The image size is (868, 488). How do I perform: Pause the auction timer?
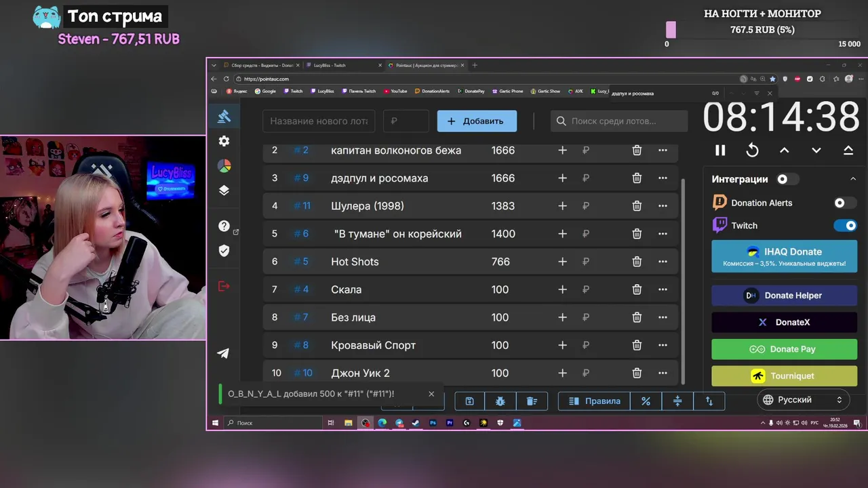click(x=720, y=150)
